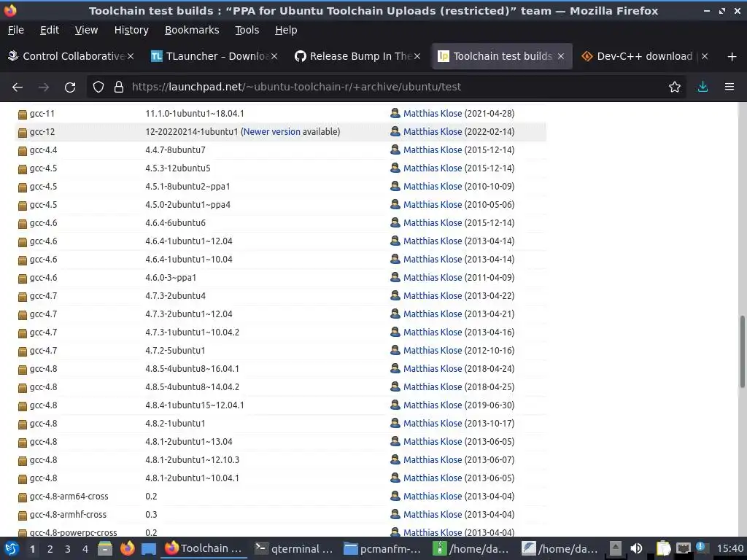Open a new browser tab
This screenshot has height=560, width=747.
(732, 57)
